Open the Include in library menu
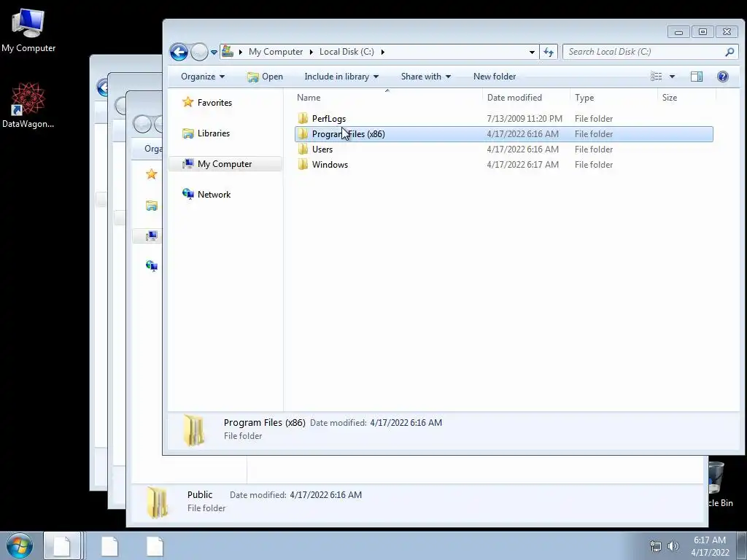This screenshot has width=747, height=560. [x=341, y=76]
